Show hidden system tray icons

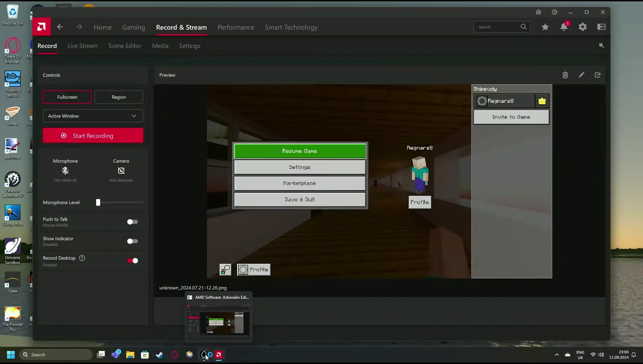557,355
